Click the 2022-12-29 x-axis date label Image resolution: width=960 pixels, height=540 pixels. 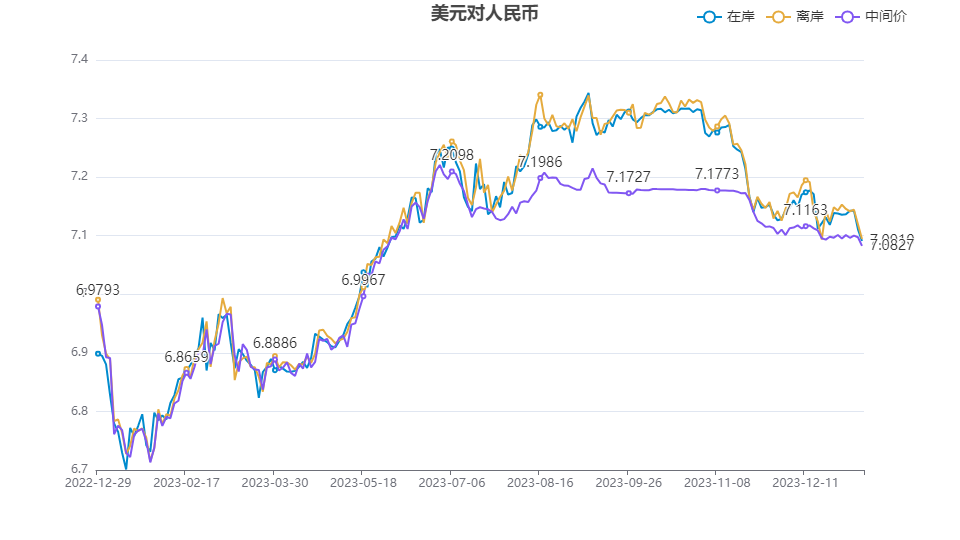click(96, 482)
